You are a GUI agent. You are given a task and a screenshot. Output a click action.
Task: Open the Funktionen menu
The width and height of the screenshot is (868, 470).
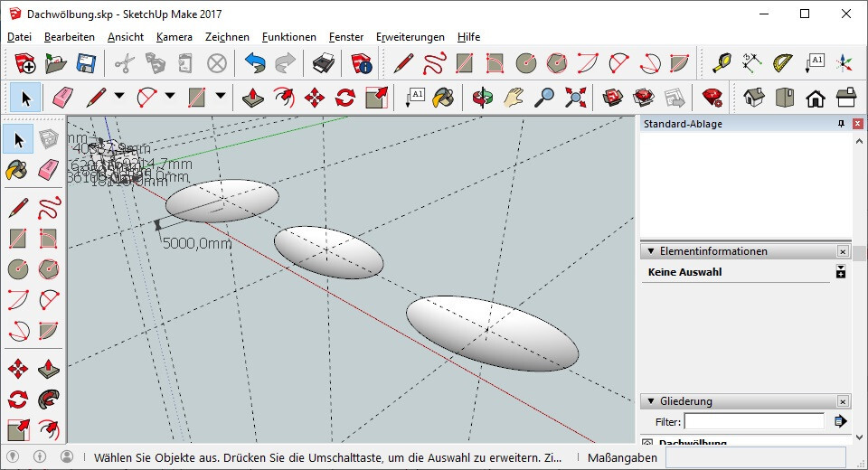(289, 37)
